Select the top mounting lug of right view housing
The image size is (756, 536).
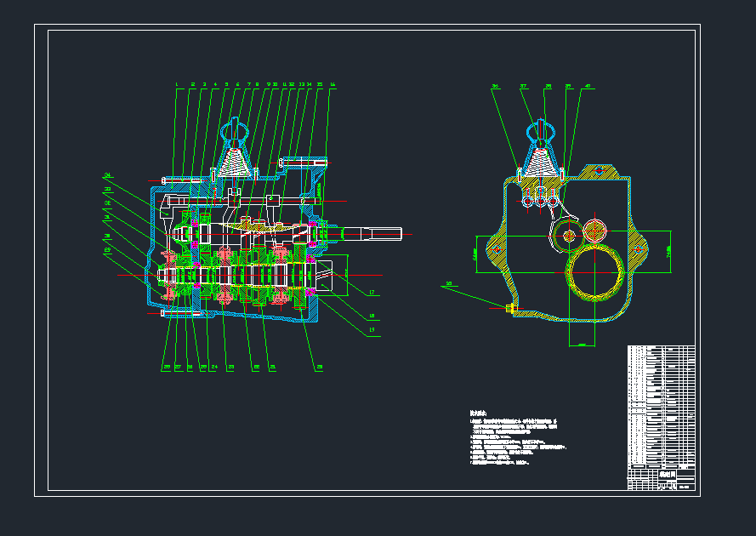(x=601, y=171)
